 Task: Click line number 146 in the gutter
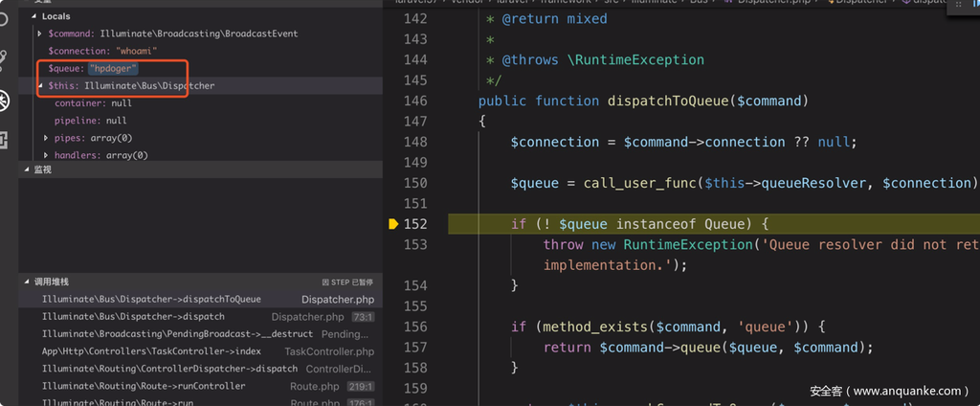coord(414,101)
